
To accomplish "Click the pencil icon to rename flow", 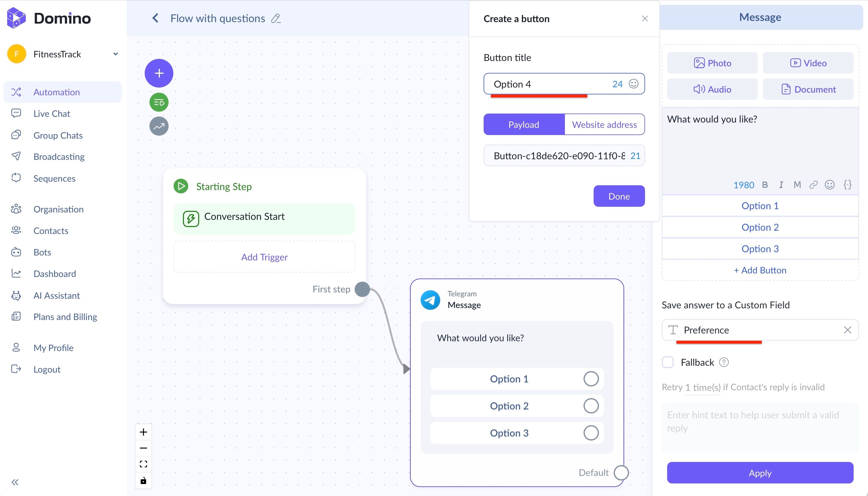I will (x=276, y=19).
